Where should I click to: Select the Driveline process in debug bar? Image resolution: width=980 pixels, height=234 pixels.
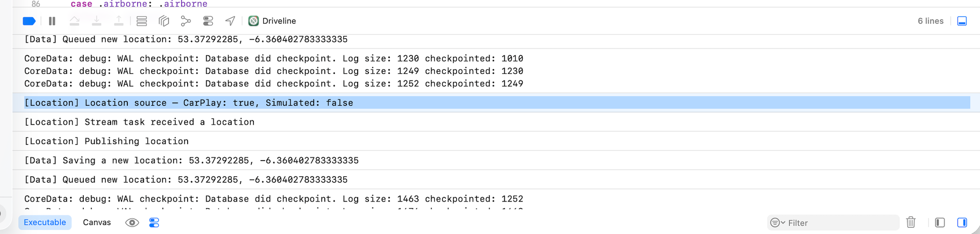pos(272,21)
